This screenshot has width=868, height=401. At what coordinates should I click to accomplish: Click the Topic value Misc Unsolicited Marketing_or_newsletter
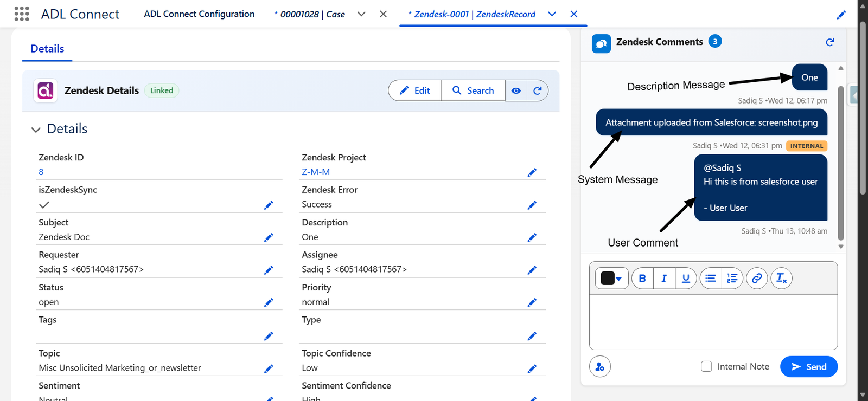pyautogui.click(x=120, y=368)
